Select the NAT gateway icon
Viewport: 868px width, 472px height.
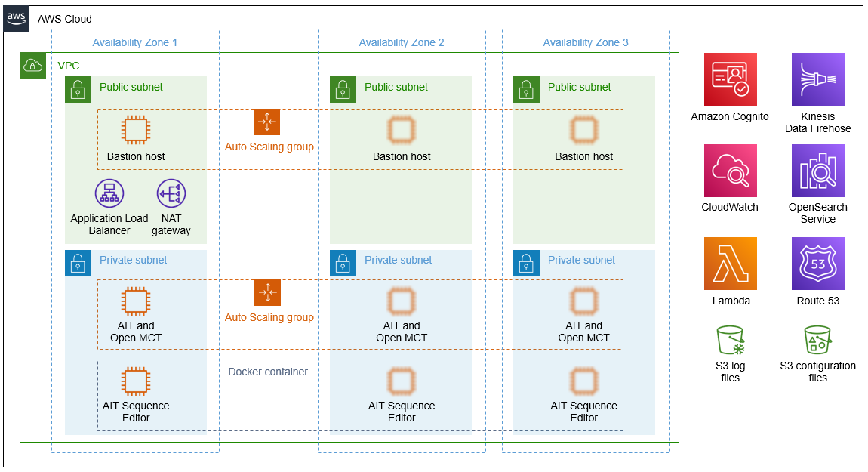[x=171, y=193]
